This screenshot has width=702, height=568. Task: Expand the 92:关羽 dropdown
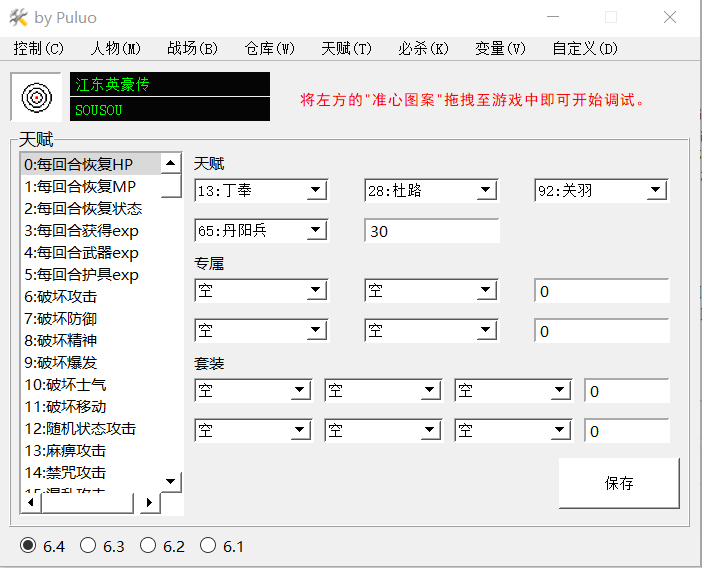[656, 190]
